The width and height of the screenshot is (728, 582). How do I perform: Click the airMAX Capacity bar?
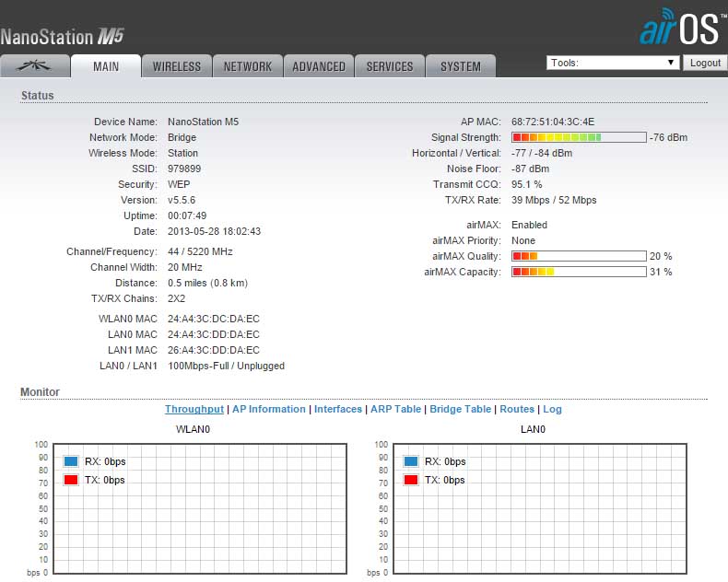coord(579,272)
